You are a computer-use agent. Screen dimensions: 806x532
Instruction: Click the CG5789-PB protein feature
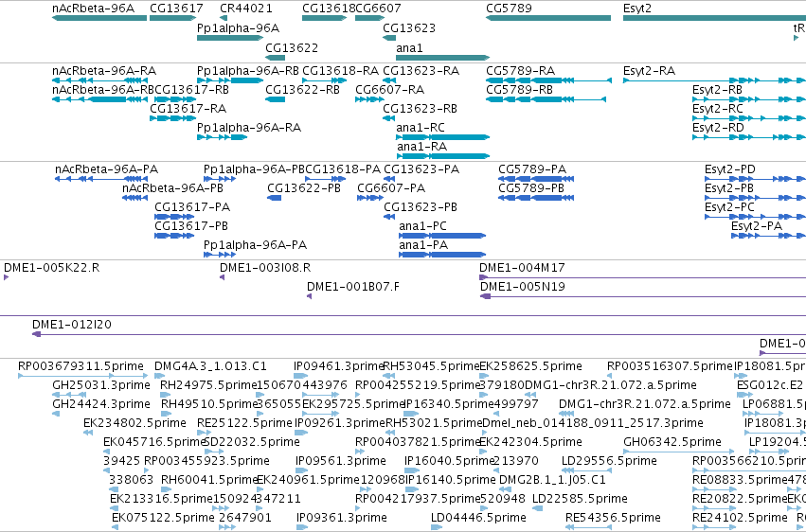[536, 198]
